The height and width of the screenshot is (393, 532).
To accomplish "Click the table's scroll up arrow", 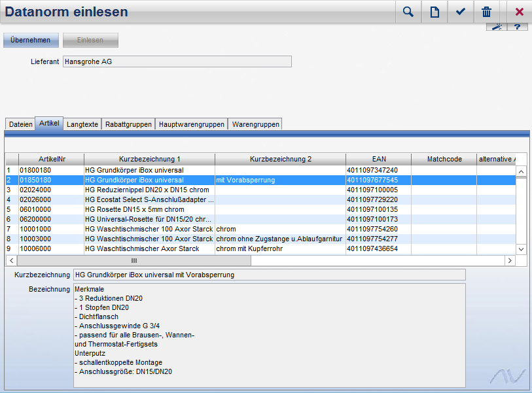I will (x=521, y=171).
